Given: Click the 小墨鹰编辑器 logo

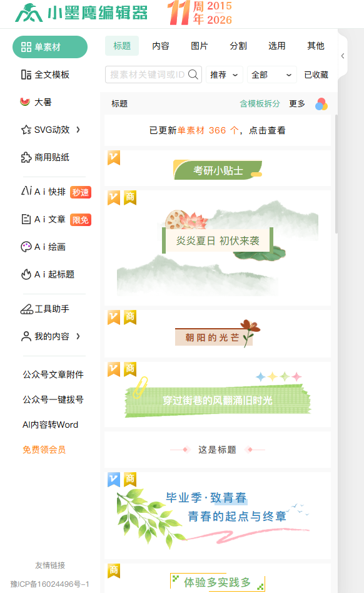Looking at the screenshot, I should (x=81, y=13).
